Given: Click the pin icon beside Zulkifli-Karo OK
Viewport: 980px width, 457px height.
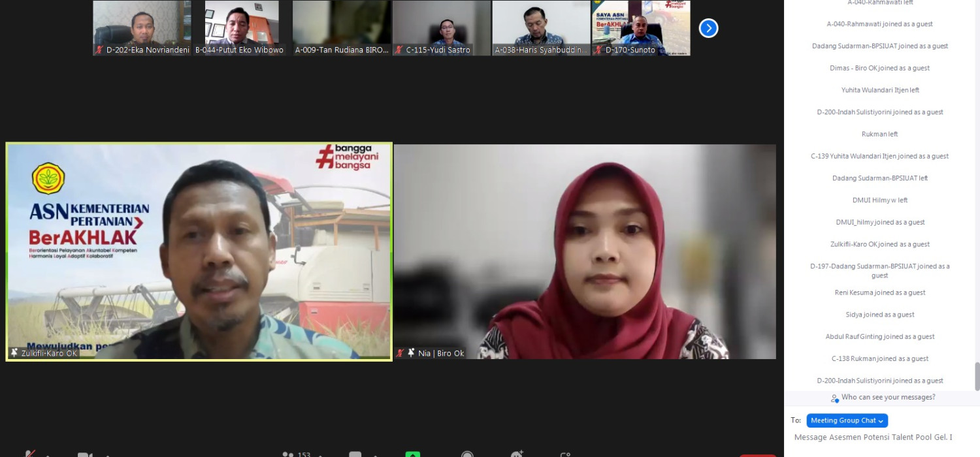Looking at the screenshot, I should coord(14,353).
